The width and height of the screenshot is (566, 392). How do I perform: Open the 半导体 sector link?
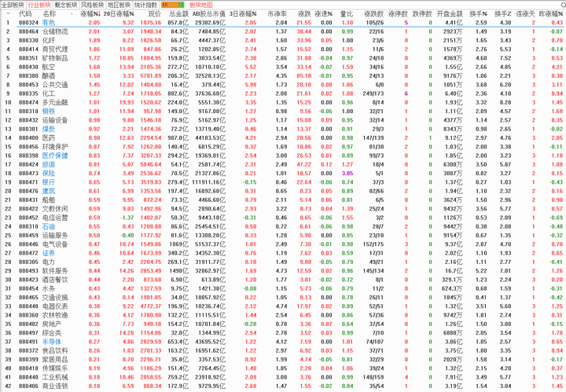coord(52,342)
